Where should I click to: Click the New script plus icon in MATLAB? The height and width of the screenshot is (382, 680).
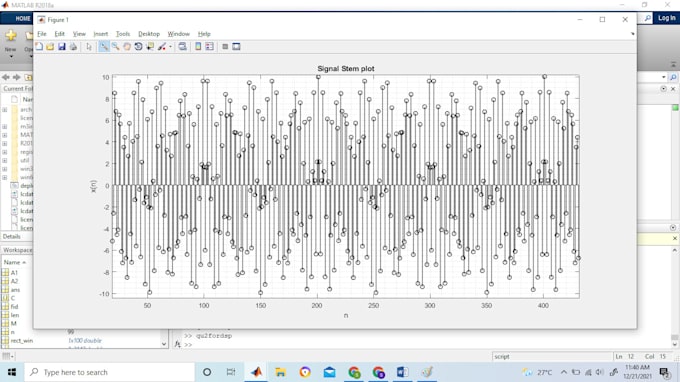pyautogui.click(x=11, y=36)
